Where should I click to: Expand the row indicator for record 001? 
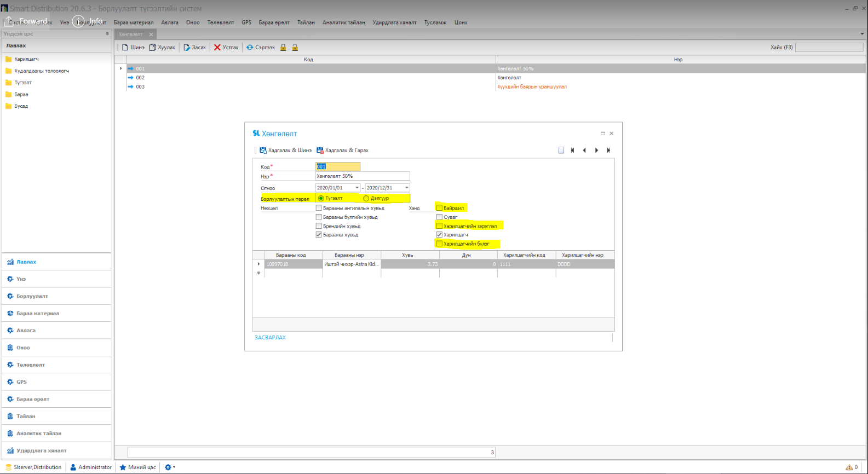pos(120,68)
